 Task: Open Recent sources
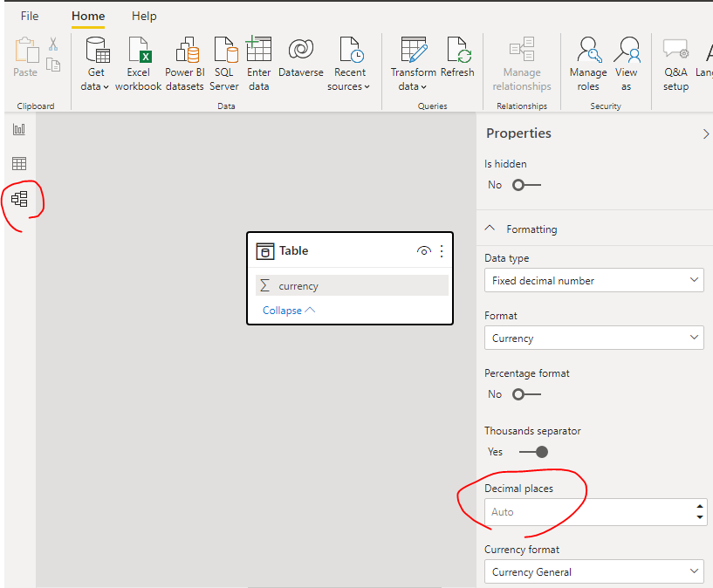click(349, 64)
